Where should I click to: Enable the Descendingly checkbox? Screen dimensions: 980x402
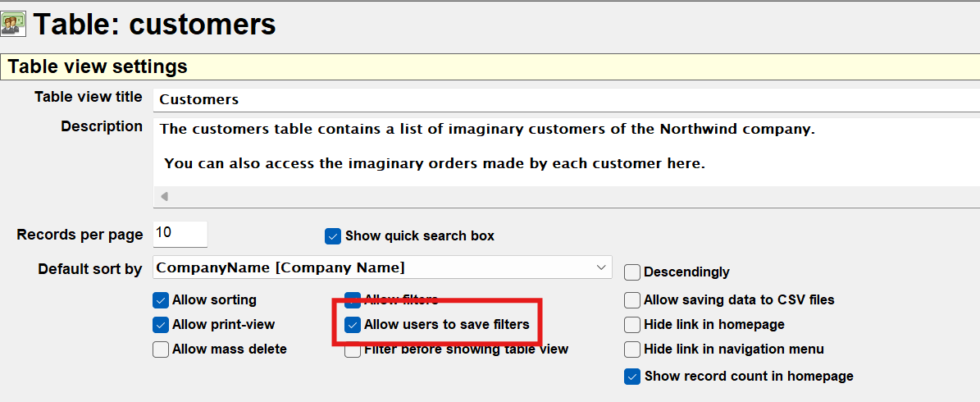pos(632,272)
